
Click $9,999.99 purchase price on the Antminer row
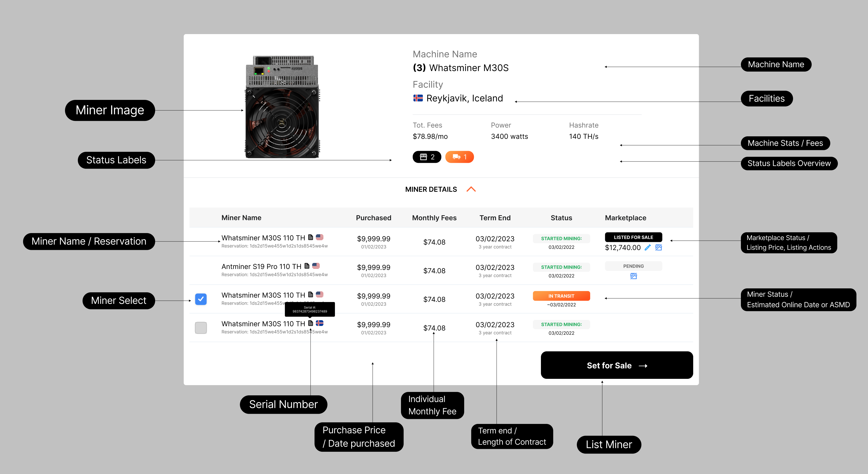(373, 267)
